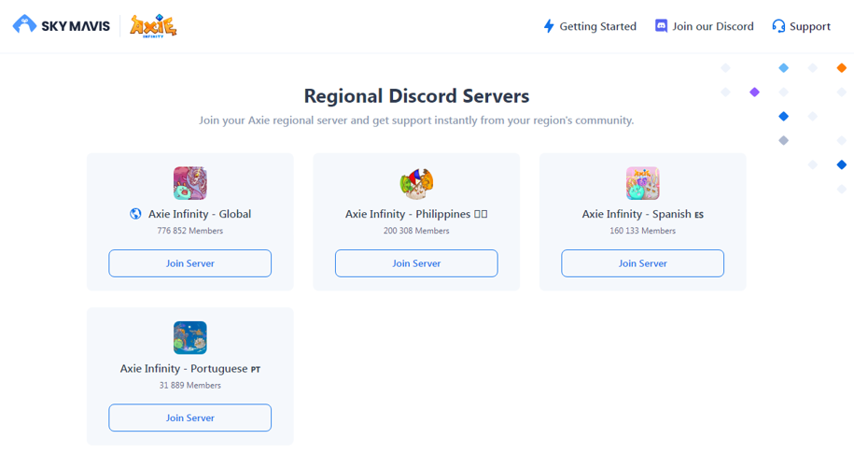Open the Axie Infinity logo link
868x453 pixels.
(153, 25)
